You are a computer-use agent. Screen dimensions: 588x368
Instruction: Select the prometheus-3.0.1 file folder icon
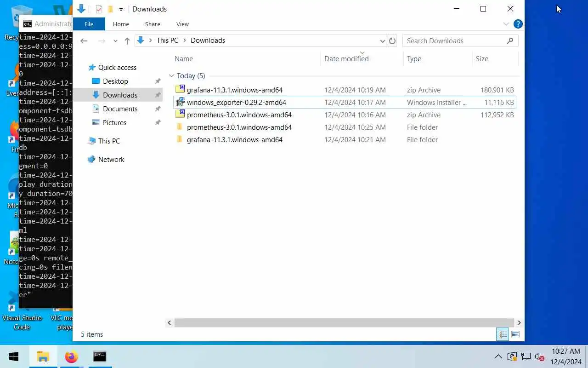point(180,127)
